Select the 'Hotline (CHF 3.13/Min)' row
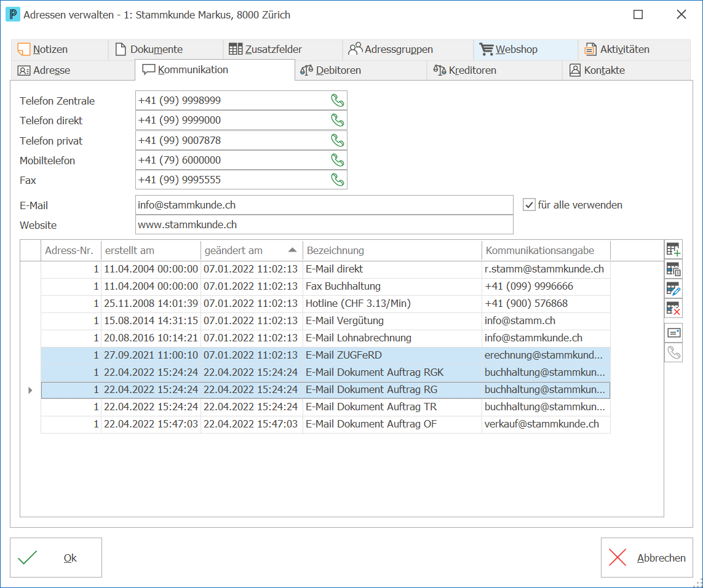Screen dimensions: 703x588 pos(325,304)
